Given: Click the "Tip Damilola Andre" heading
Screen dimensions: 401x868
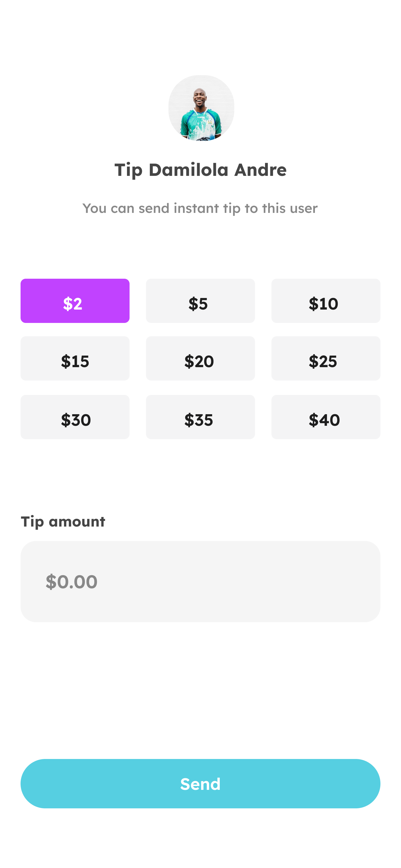Looking at the screenshot, I should (200, 170).
